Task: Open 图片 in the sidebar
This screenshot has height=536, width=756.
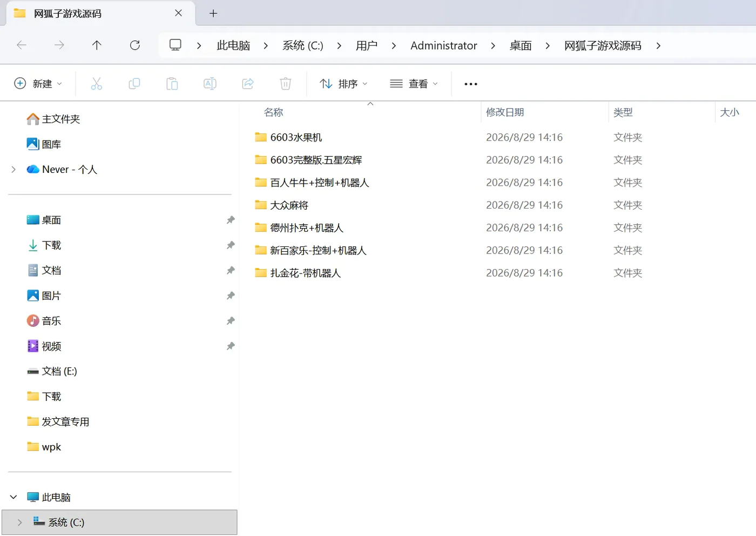Action: [44, 296]
